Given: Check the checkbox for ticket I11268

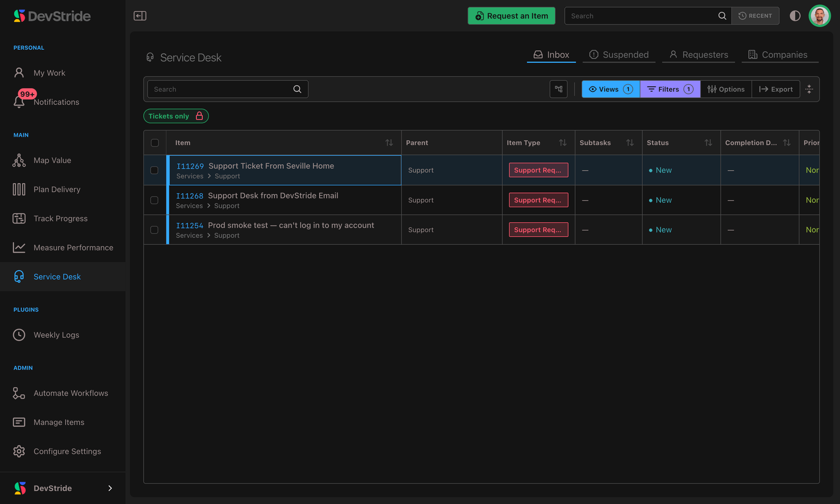Looking at the screenshot, I should [x=154, y=200].
